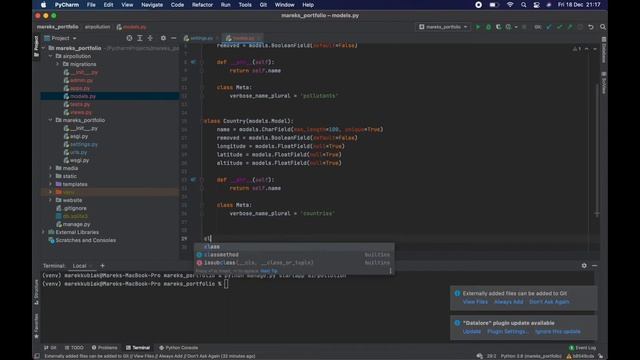
Task: Expand the migrations folder
Action: click(58, 64)
